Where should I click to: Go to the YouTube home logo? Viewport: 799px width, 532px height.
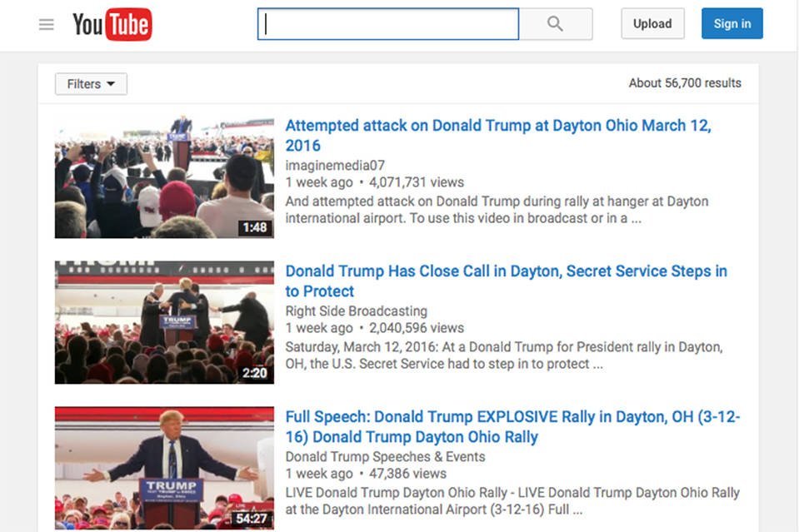112,24
